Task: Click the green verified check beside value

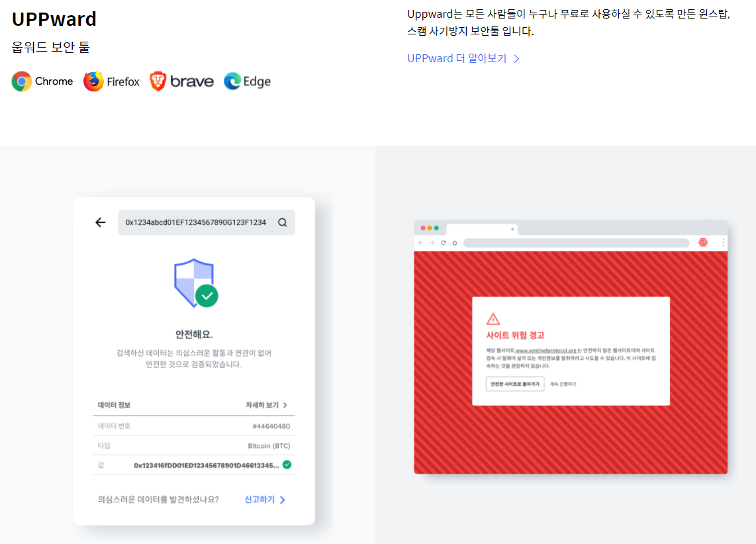Action: tap(287, 465)
